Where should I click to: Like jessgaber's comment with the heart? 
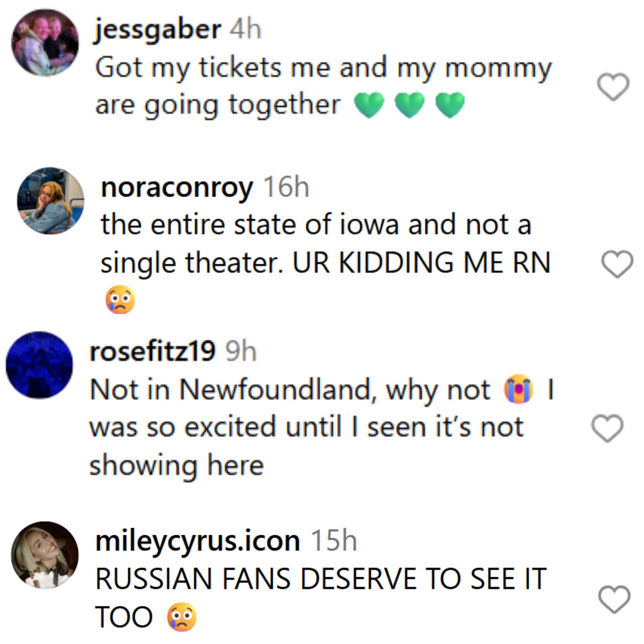tap(613, 87)
